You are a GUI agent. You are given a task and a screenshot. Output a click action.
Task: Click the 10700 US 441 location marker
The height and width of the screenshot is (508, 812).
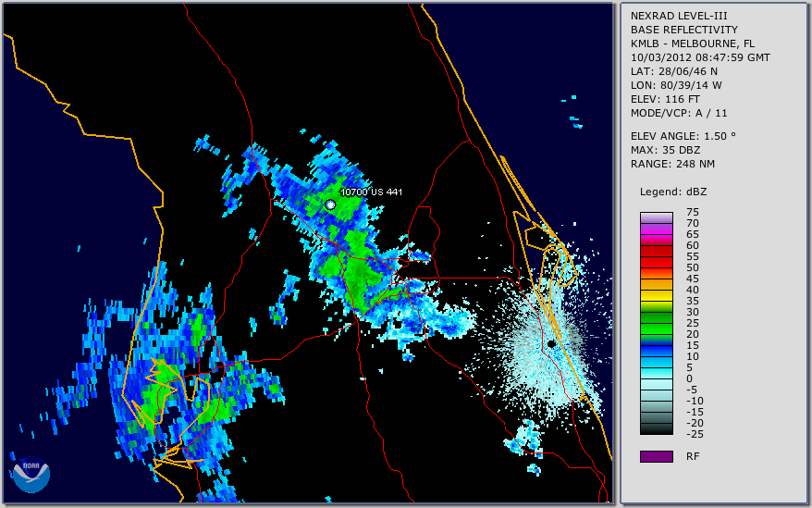pyautogui.click(x=330, y=204)
